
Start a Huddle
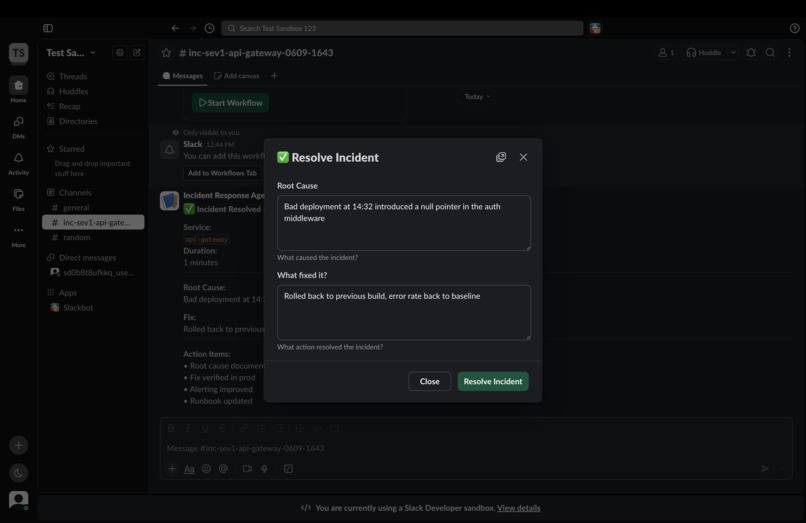tap(704, 52)
